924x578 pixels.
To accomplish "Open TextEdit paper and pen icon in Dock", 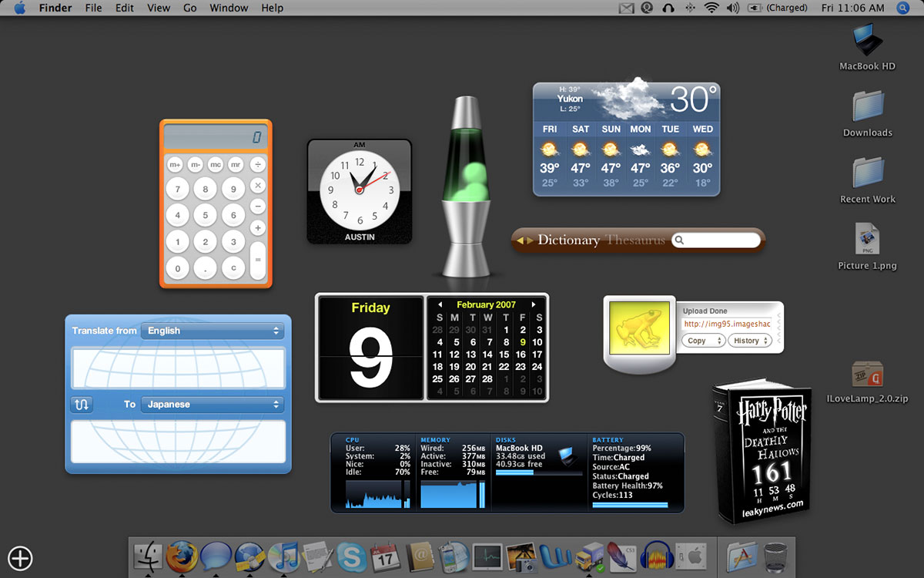I will [317, 556].
